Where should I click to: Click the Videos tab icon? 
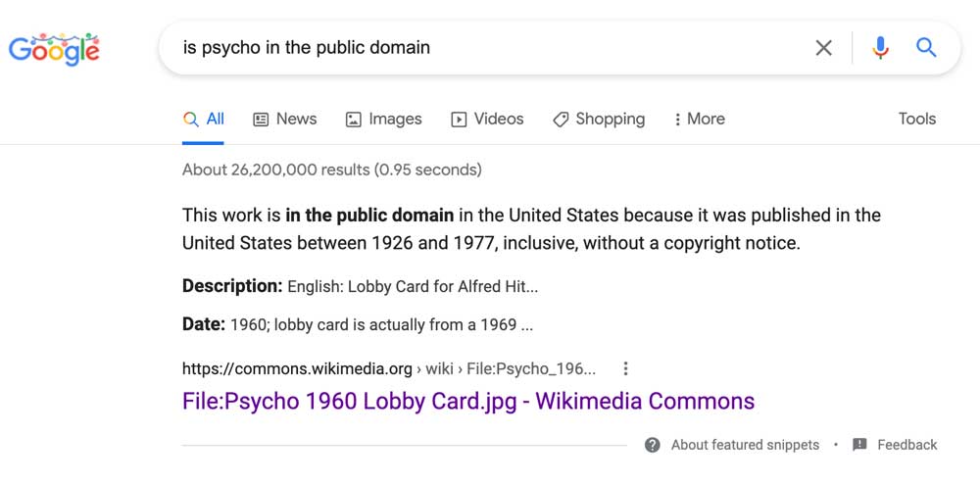459,120
